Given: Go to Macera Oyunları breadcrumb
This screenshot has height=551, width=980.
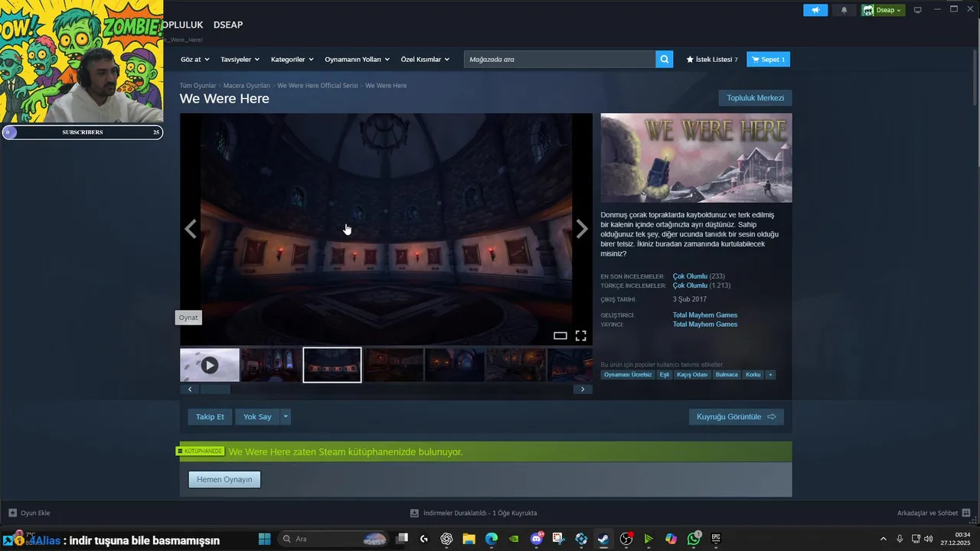Looking at the screenshot, I should (x=247, y=86).
